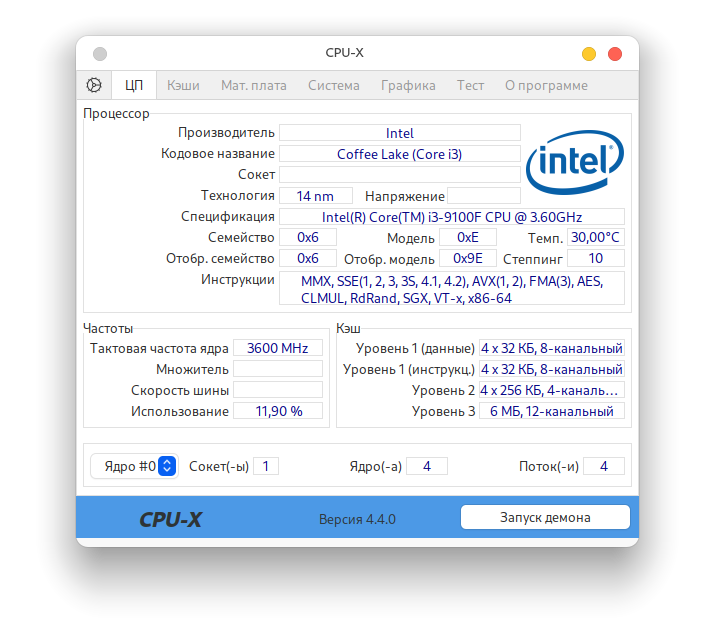The height and width of the screenshot is (633, 715).
Task: Click the Intel logo image
Action: click(575, 162)
